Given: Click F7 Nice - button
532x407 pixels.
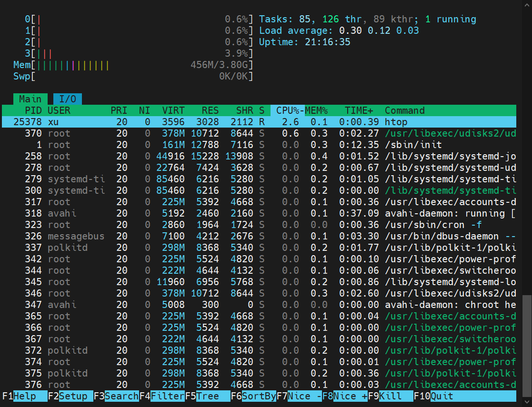Looking at the screenshot, I should pyautogui.click(x=299, y=396).
